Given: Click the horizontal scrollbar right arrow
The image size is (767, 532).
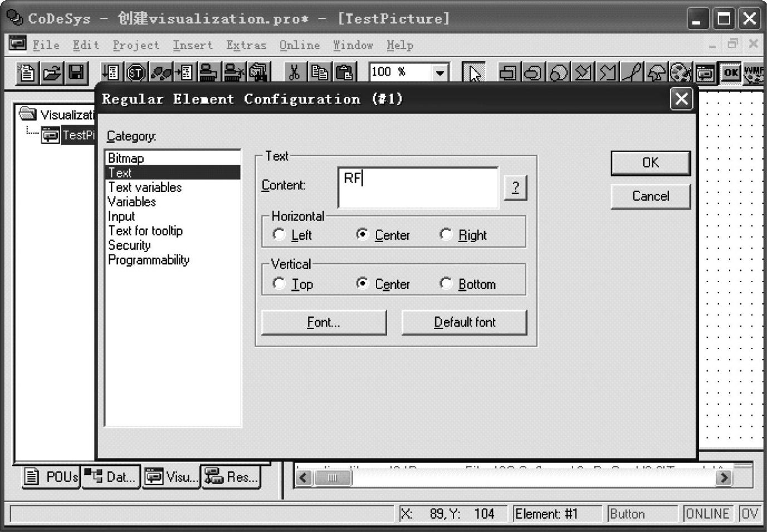Looking at the screenshot, I should click(724, 477).
